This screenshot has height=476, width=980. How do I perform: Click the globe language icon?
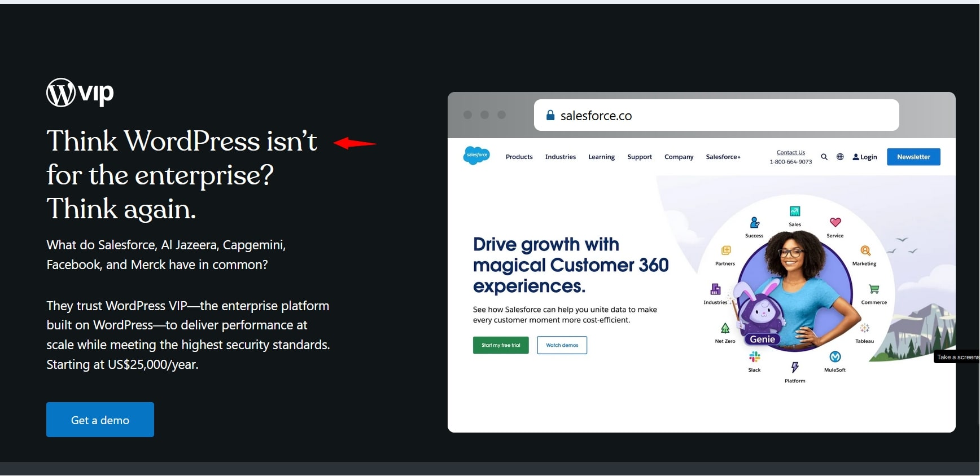[840, 157]
